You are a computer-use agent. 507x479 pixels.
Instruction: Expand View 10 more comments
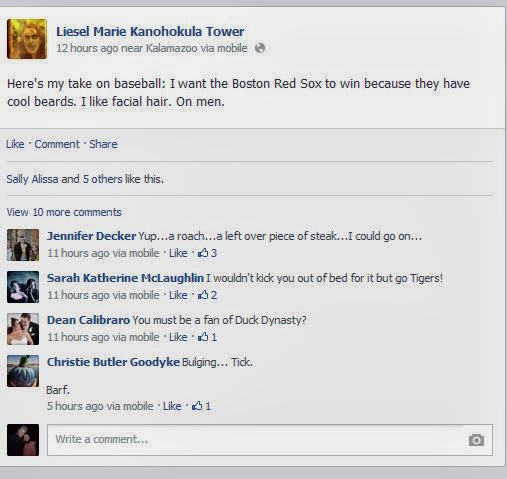[64, 212]
